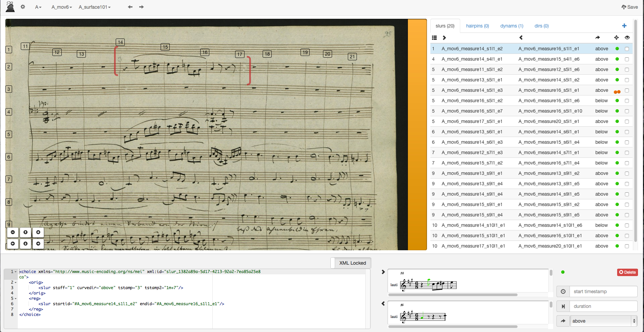Collapse XML line 5 reg fold arrow
Image resolution: width=644 pixels, height=332 pixels.
(16, 298)
